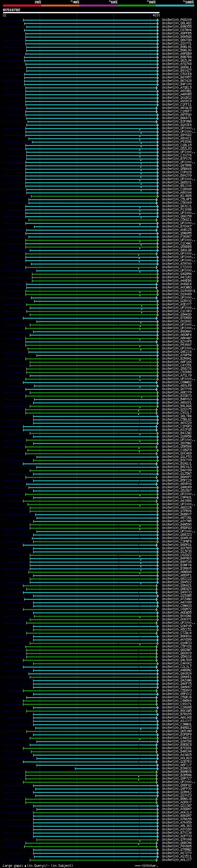
Task: Select hit label UniRef100_Q8DFQ2
Action: pos(176,785)
